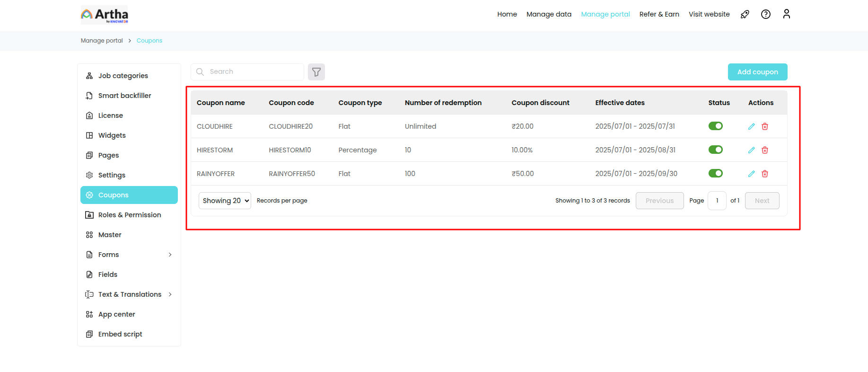868x372 pixels.
Task: Open Manage data in top navigation
Action: click(x=549, y=14)
